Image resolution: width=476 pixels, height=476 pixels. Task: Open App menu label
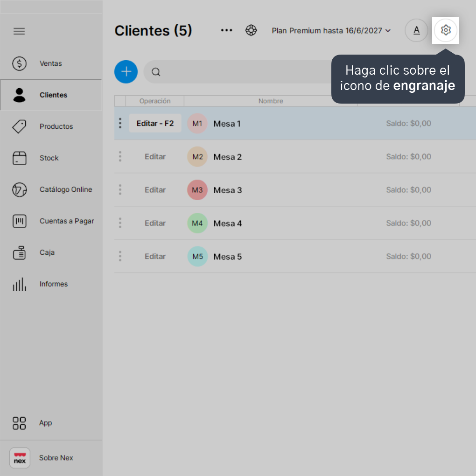coord(46,423)
